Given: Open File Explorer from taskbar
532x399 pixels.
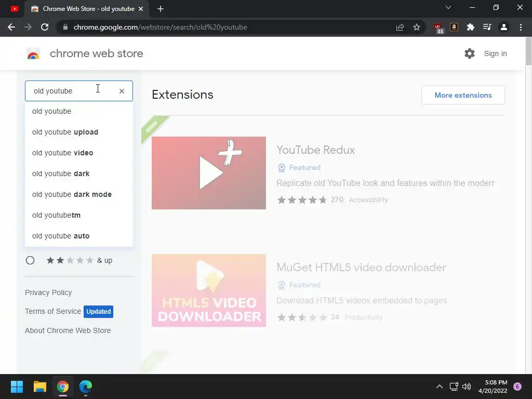Looking at the screenshot, I should (x=39, y=387).
